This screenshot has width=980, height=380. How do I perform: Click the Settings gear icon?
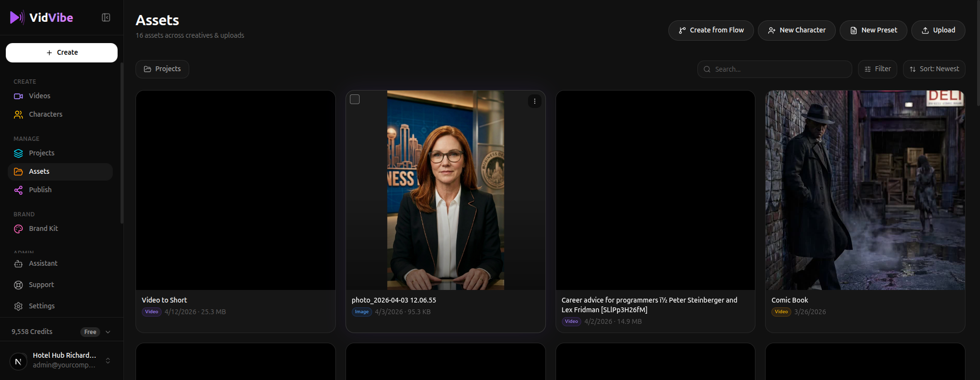[x=18, y=306]
